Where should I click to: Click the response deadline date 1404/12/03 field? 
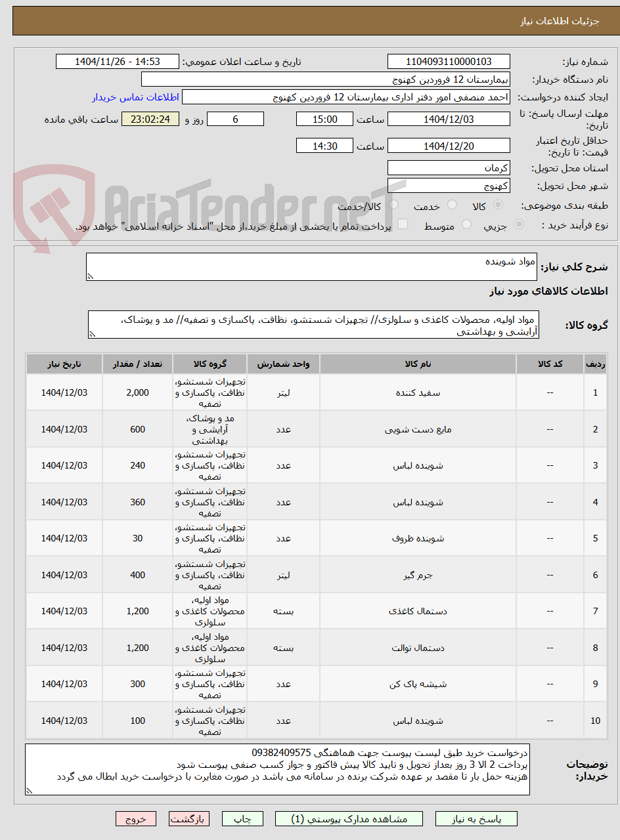click(x=449, y=119)
